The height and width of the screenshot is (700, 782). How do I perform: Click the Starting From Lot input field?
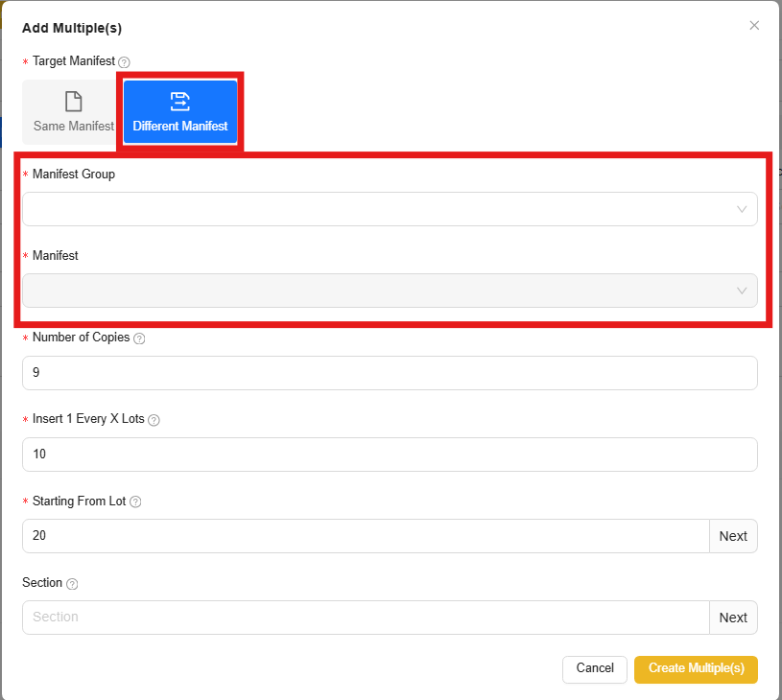pyautogui.click(x=365, y=536)
